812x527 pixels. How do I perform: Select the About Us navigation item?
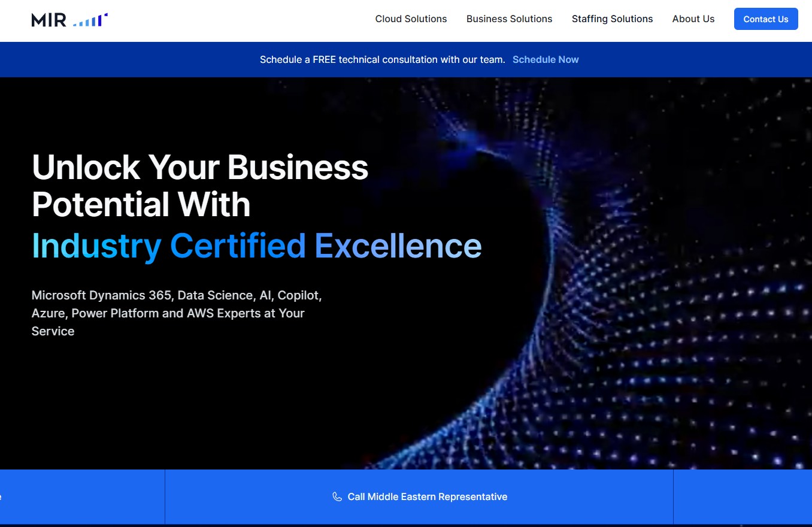pyautogui.click(x=693, y=19)
